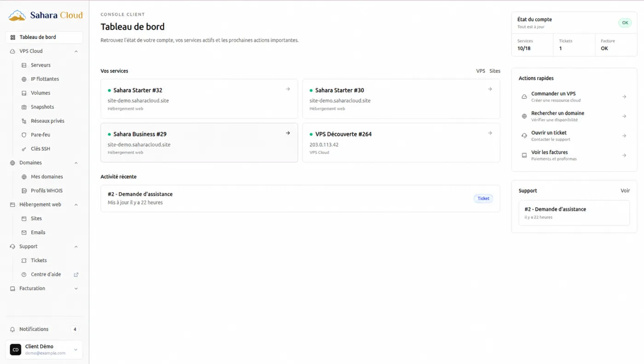Screen dimensions: 644x364
Task: Click the headset icon beside Ouvrir un ticket
Action: (x=524, y=136)
